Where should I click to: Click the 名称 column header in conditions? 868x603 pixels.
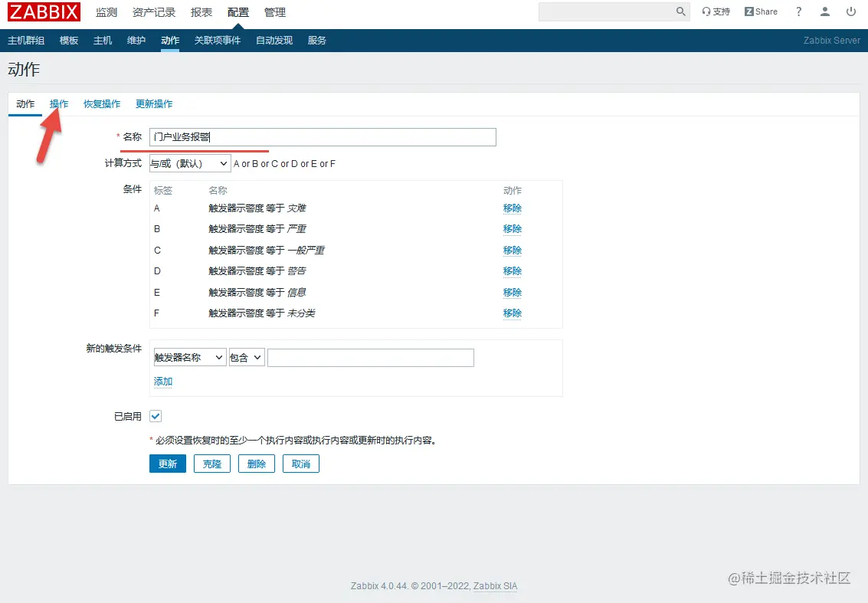point(218,191)
